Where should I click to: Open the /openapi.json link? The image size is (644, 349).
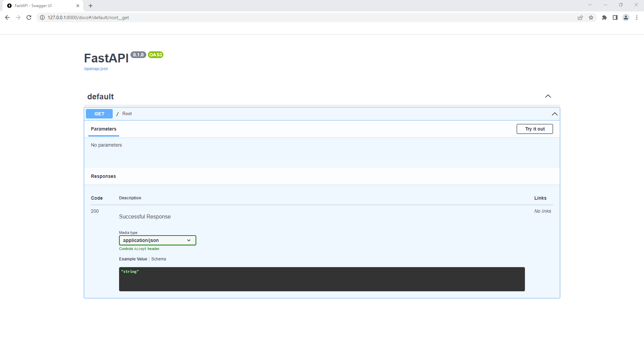96,69
